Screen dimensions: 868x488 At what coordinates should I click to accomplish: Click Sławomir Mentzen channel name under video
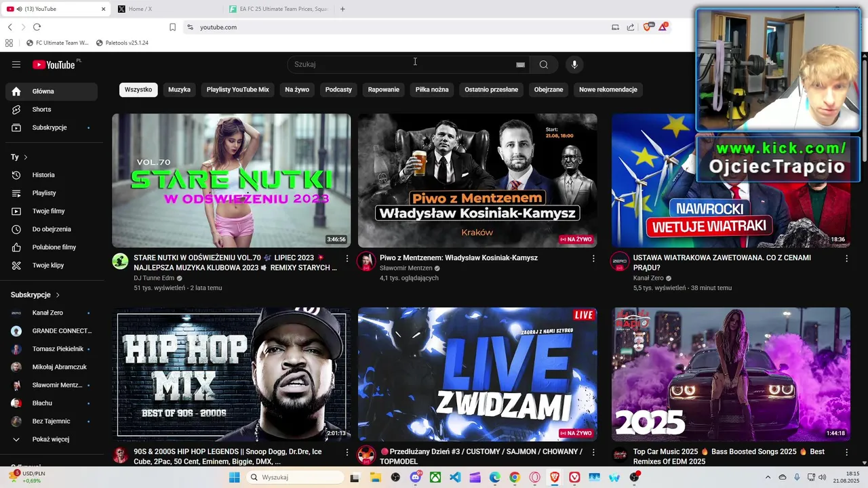coord(406,268)
